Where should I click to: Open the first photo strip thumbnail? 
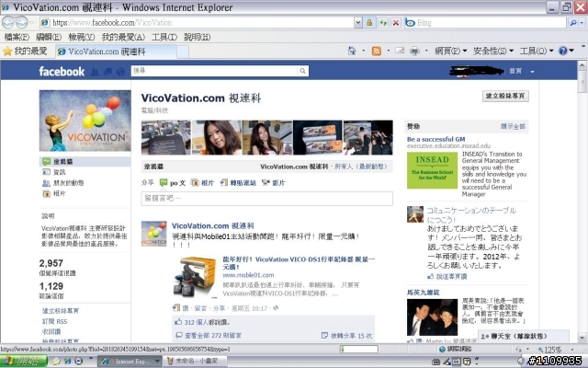(165, 137)
